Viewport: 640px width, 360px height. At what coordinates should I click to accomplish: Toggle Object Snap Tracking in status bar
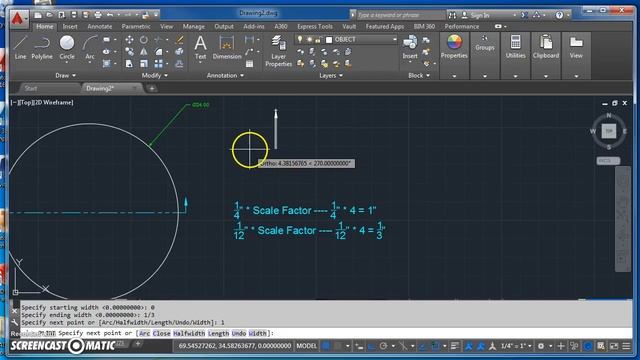point(422,346)
